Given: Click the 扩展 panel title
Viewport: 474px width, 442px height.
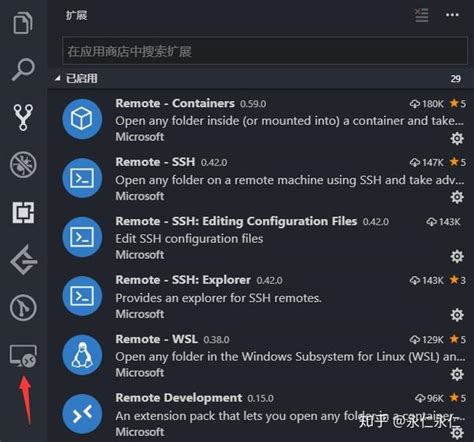Looking at the screenshot, I should (x=76, y=15).
